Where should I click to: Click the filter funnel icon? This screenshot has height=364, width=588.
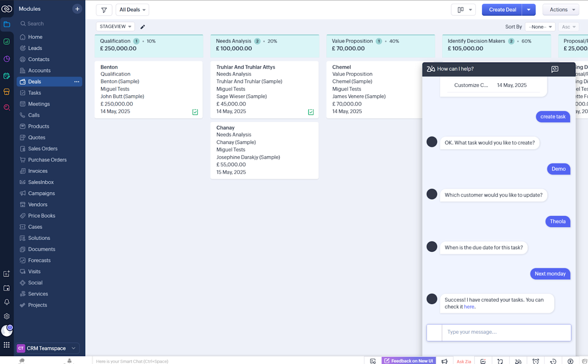pyautogui.click(x=104, y=10)
